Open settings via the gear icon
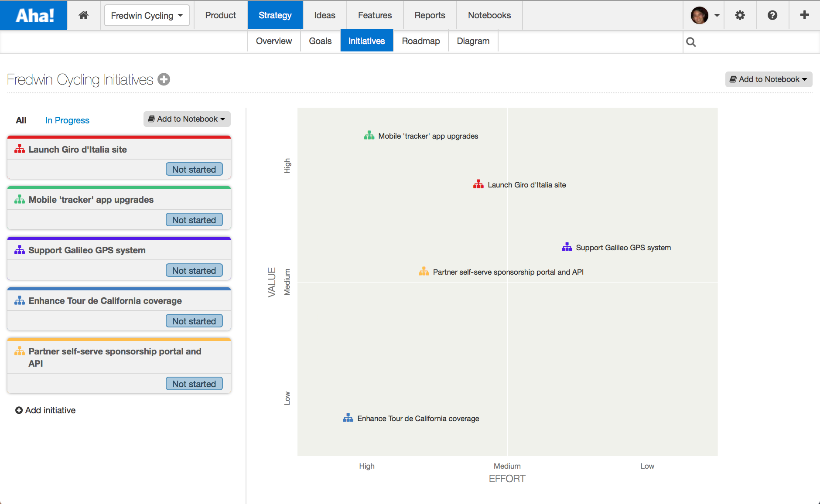The image size is (820, 504). click(740, 15)
